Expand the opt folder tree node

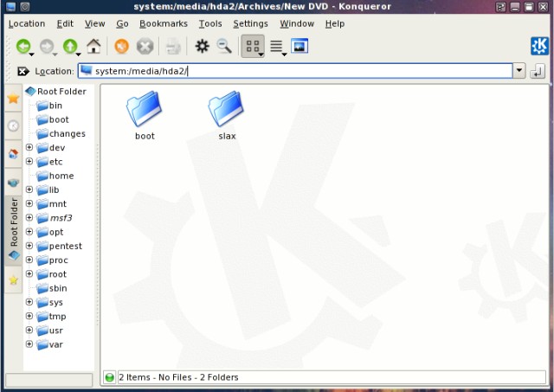[x=29, y=232]
